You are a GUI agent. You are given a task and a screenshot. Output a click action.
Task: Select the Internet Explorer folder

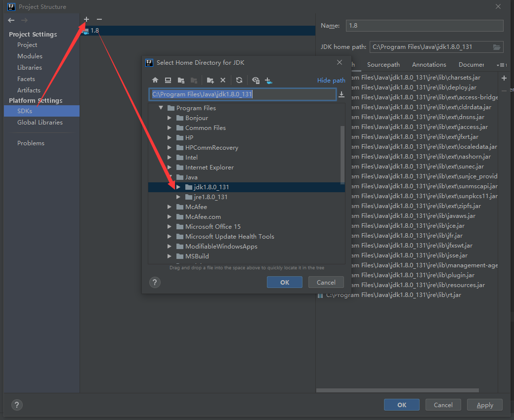(x=210, y=168)
